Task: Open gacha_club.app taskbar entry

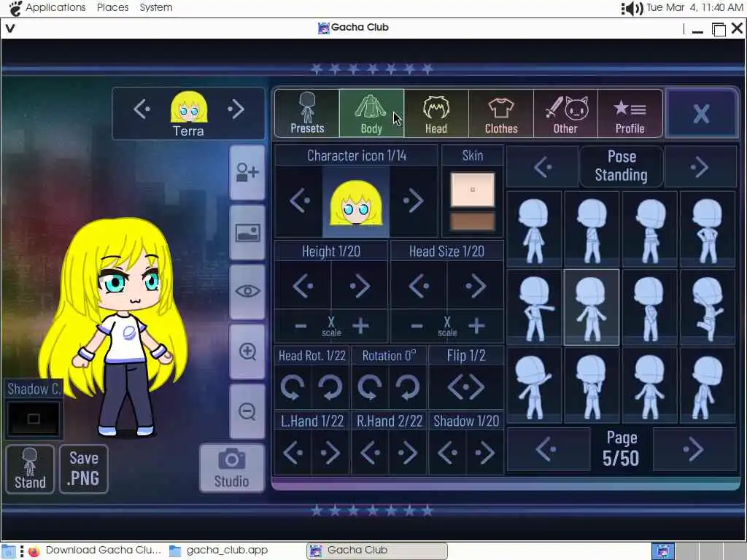Action: (219, 551)
